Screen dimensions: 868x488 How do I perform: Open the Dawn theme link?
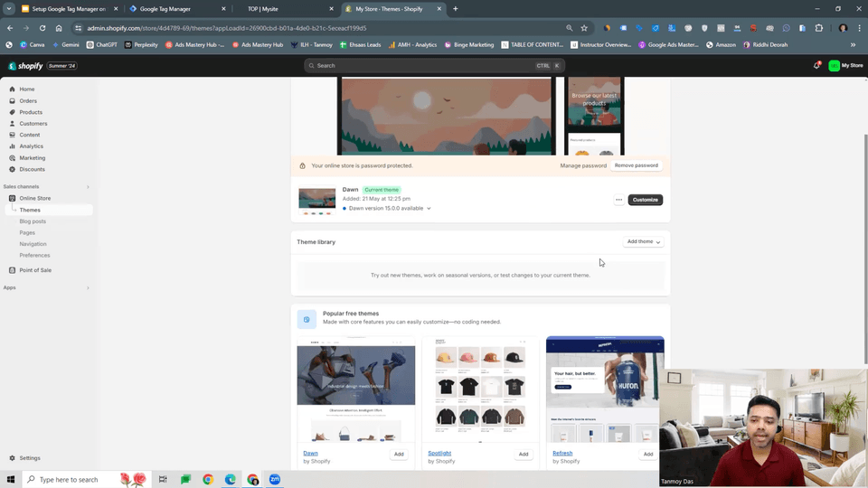[x=310, y=453]
